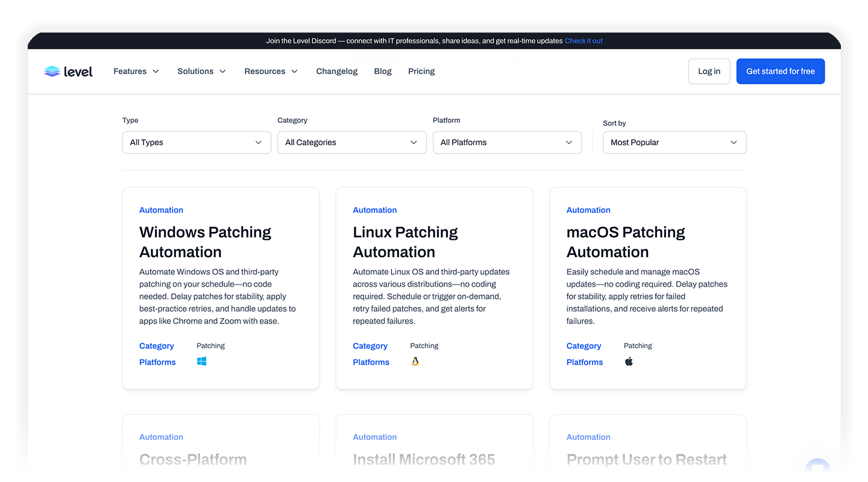This screenshot has width=868, height=482.
Task: Click the Patching category value in Linux card
Action: point(424,346)
